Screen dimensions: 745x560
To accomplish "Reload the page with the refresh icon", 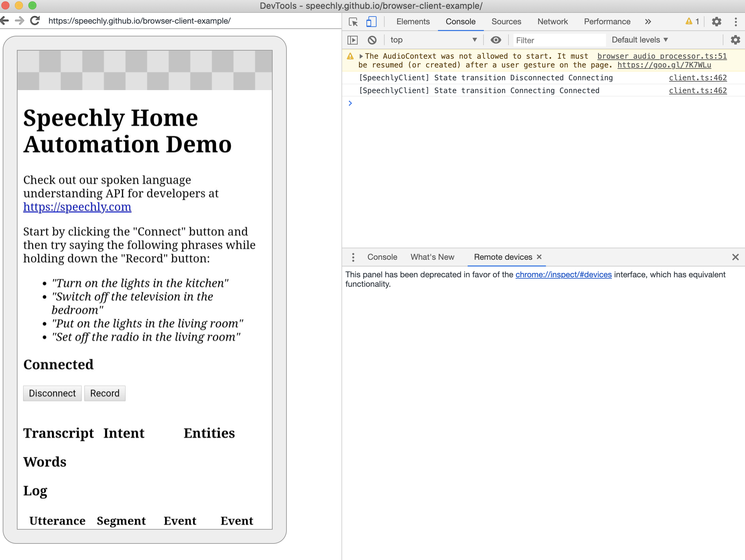I will click(35, 21).
